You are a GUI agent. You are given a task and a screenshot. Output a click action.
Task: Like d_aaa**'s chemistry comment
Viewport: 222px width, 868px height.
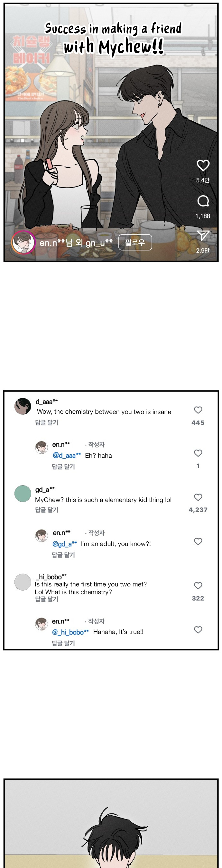click(x=198, y=410)
